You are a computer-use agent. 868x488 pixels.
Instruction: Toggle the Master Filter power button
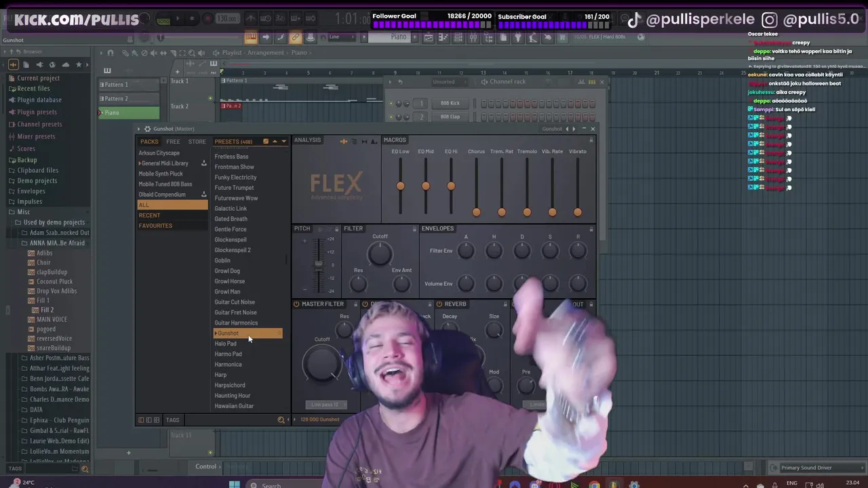[x=296, y=304]
